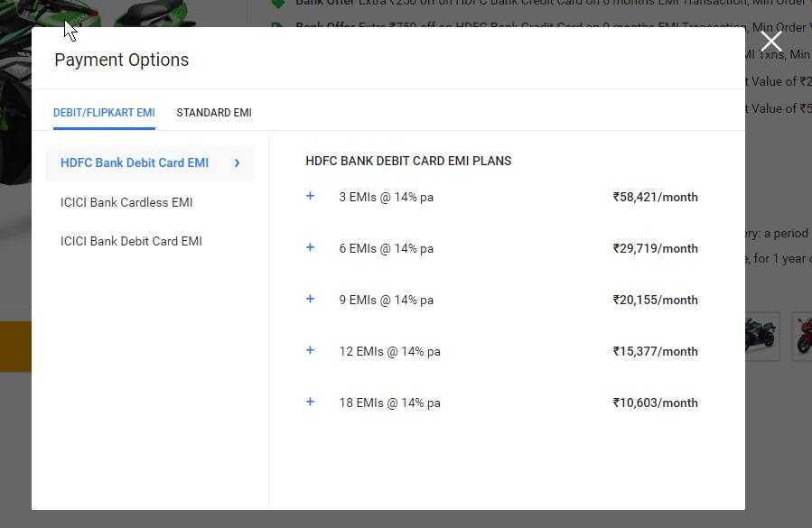The height and width of the screenshot is (528, 812).
Task: Click the HDFC Bank Debit Card EMI Plans heading
Action: pyautogui.click(x=408, y=161)
